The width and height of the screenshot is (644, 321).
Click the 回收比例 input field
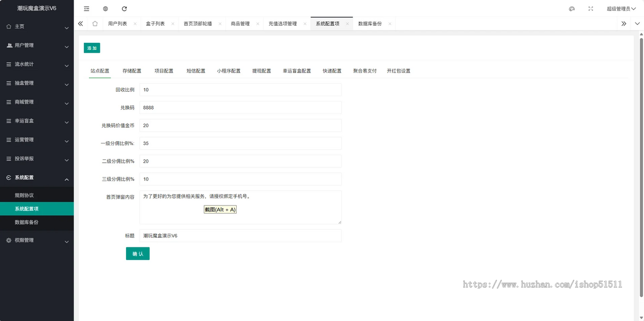pos(240,90)
